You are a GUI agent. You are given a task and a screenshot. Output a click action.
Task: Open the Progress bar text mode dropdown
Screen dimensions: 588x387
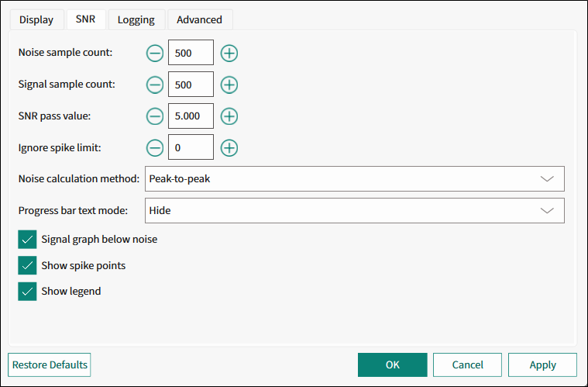[354, 211]
